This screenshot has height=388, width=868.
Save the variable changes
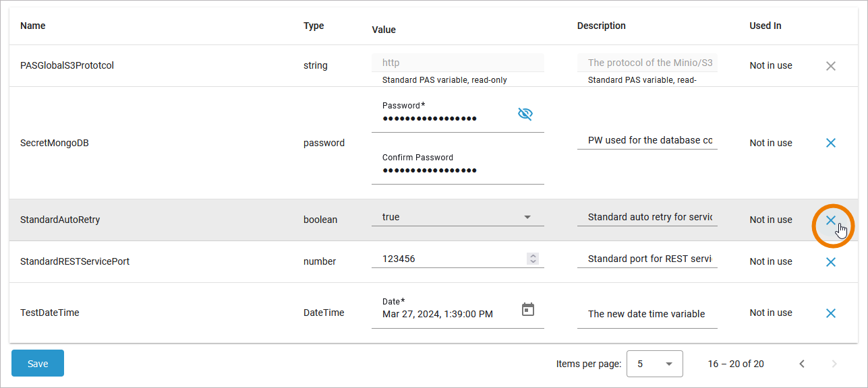38,363
